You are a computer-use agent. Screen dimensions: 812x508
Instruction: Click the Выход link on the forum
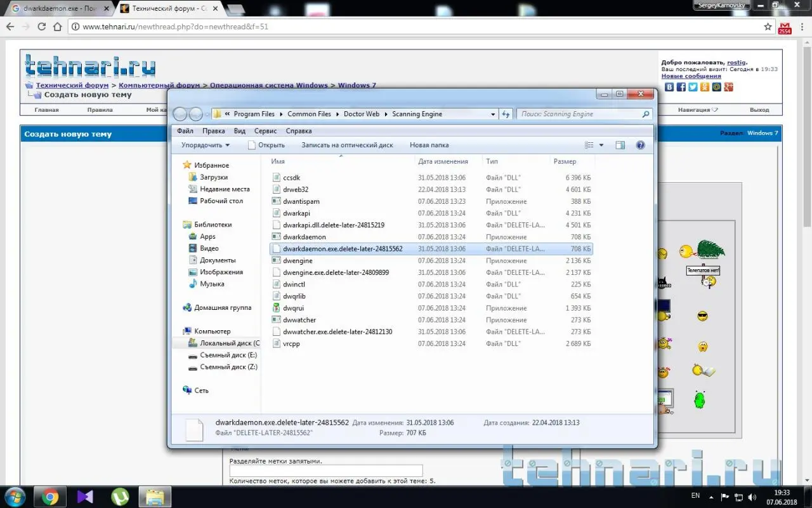pyautogui.click(x=759, y=110)
